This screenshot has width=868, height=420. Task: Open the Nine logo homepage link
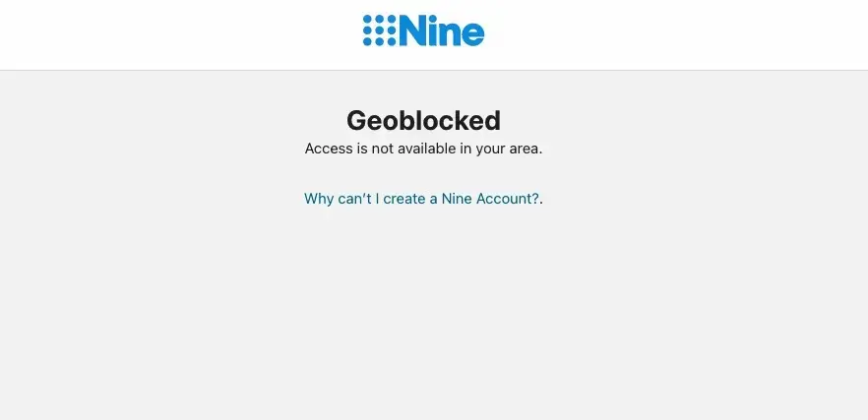[x=424, y=31]
